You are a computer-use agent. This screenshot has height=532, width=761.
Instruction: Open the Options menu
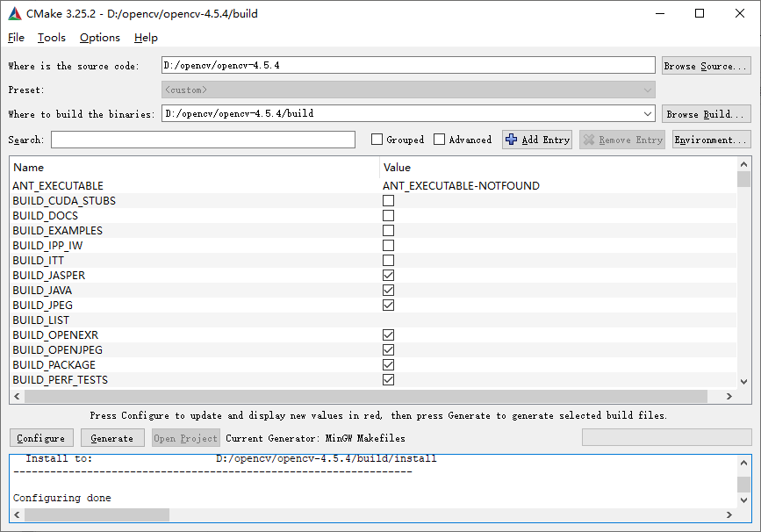pos(100,38)
